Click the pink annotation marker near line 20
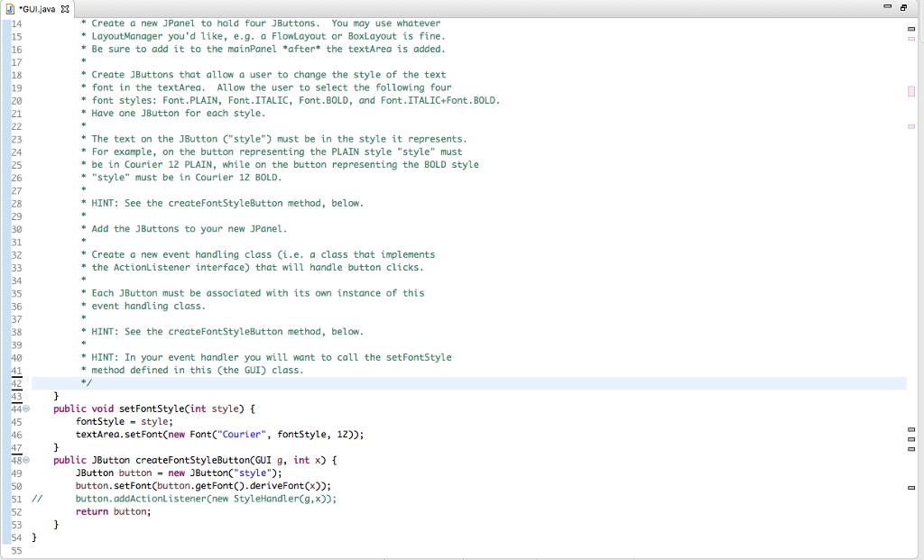924x560 pixels. (x=910, y=90)
